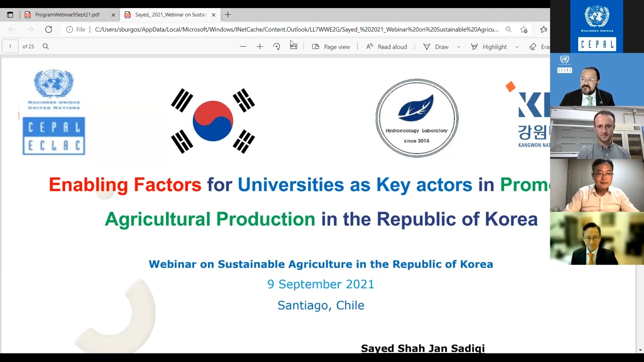Image resolution: width=644 pixels, height=362 pixels.
Task: Switch to ProgramWebinar9Sept21.pdf tab
Action: tap(67, 15)
